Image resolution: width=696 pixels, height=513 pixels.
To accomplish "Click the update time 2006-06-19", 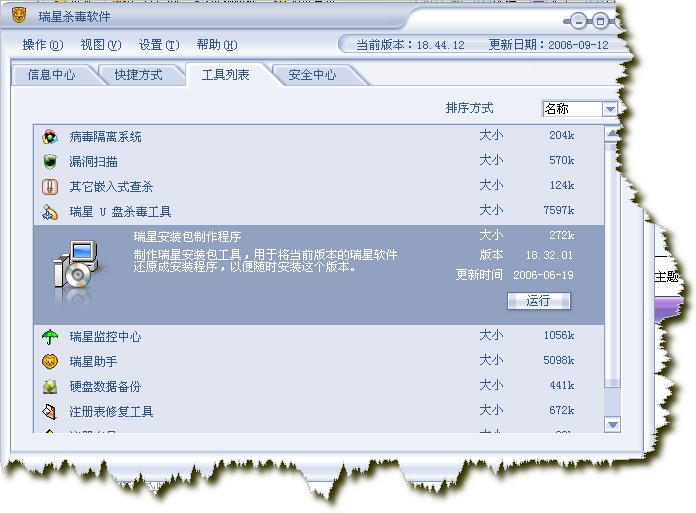I will [x=543, y=275].
